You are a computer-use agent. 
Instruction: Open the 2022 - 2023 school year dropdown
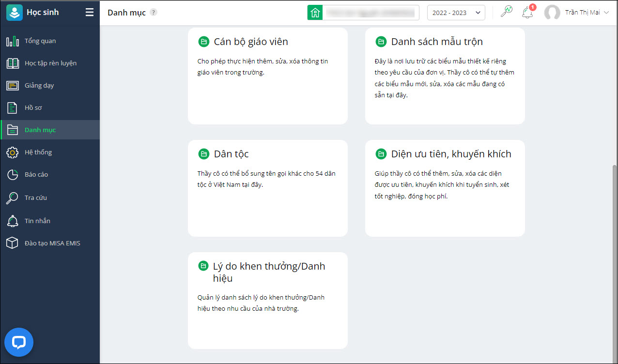point(456,13)
